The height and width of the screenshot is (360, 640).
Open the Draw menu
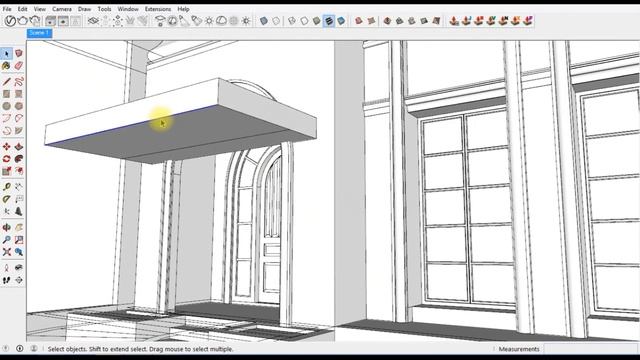tap(84, 9)
